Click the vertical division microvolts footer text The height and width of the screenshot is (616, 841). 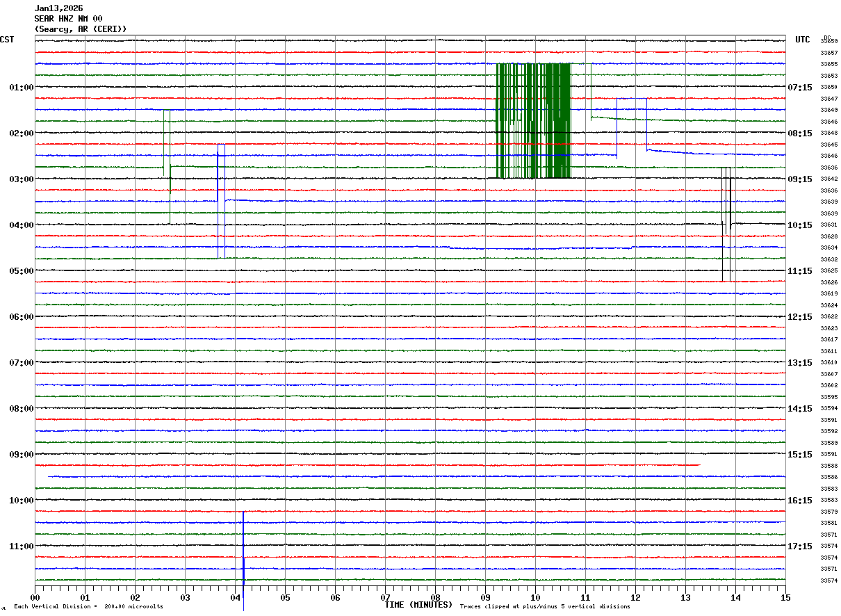88,607
